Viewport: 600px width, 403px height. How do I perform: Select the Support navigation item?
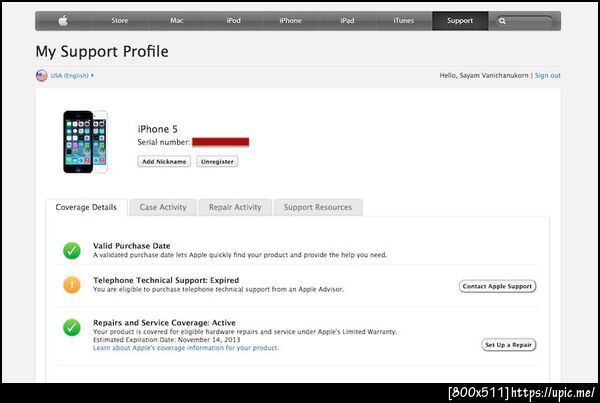460,21
